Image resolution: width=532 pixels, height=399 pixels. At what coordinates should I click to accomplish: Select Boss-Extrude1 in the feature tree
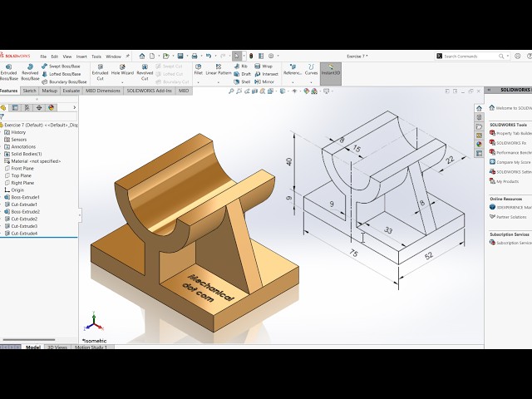(x=22, y=197)
